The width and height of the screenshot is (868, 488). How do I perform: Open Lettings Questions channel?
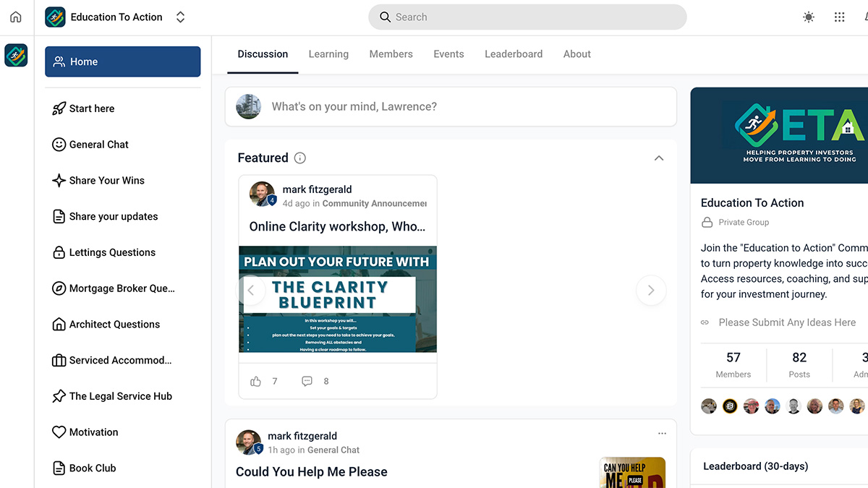112,252
